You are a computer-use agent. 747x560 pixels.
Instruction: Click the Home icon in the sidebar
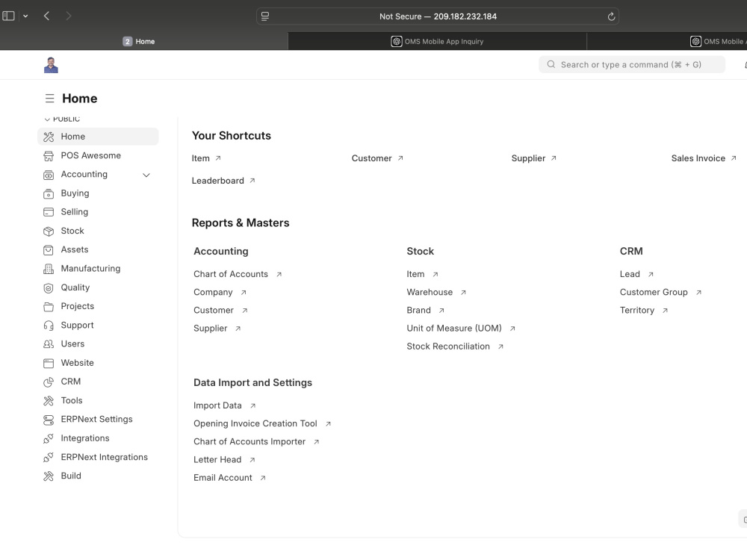pos(49,137)
